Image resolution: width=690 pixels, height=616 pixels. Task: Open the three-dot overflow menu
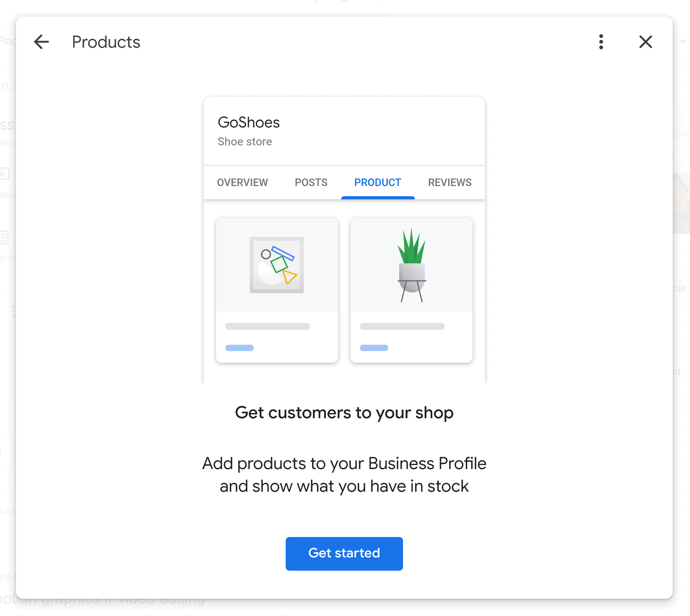pos(601,42)
